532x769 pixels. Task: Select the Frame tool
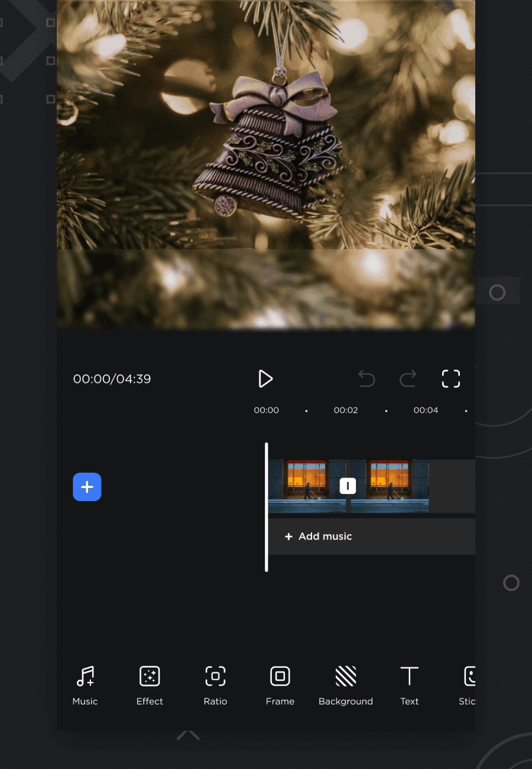point(280,685)
